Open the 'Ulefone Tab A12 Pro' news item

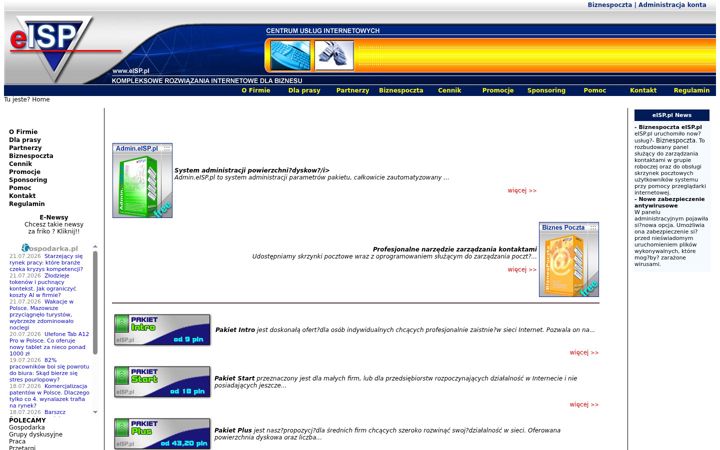point(49,344)
